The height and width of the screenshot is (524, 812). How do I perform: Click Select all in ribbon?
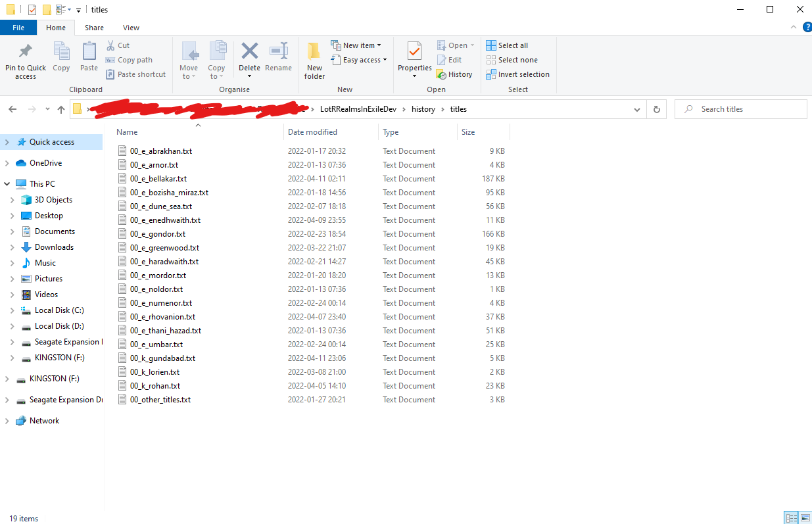pos(507,45)
